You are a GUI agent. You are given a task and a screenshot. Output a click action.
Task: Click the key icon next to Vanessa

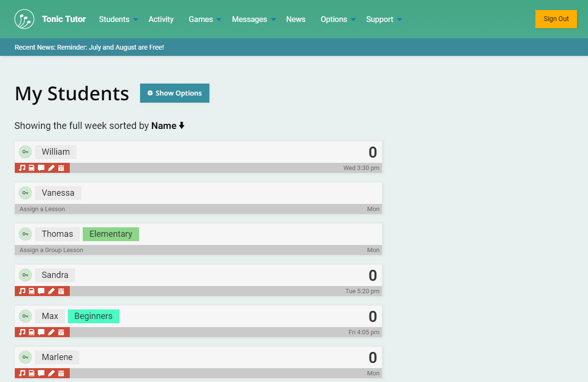click(25, 193)
